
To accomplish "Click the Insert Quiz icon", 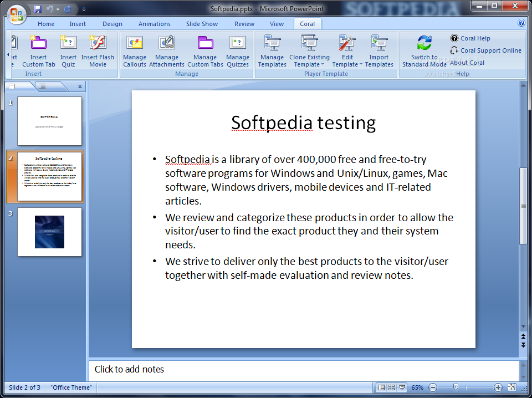I will click(68, 51).
